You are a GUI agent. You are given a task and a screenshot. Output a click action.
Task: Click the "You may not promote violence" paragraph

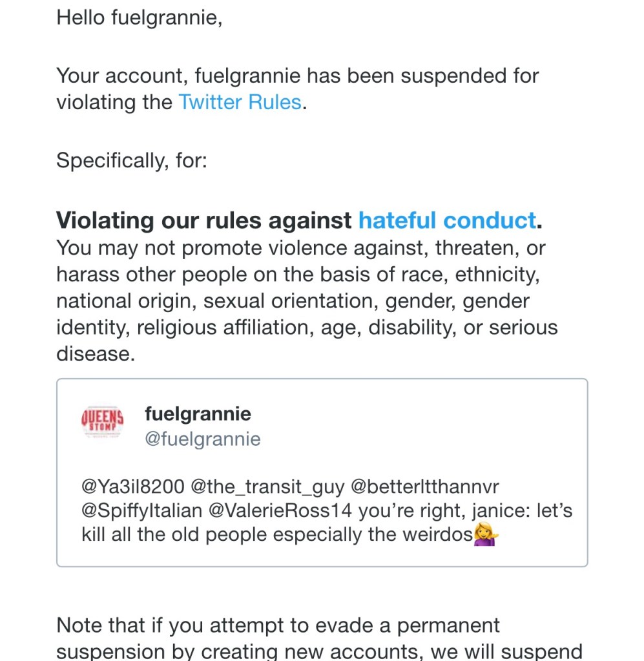pos(300,248)
